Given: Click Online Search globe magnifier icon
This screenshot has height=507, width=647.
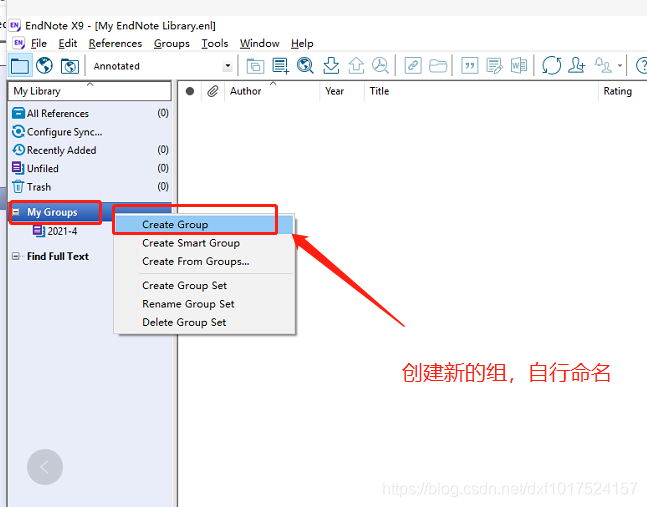Looking at the screenshot, I should [305, 66].
